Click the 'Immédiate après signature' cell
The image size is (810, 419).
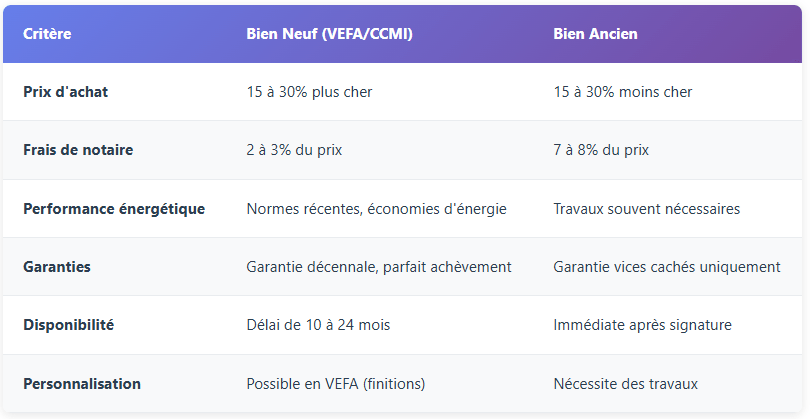tap(640, 325)
